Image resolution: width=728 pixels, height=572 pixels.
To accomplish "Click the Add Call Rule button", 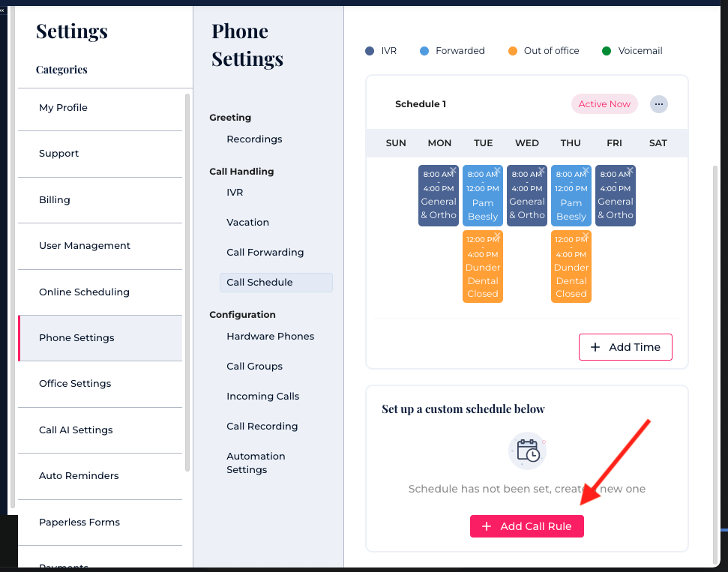I will tap(526, 526).
